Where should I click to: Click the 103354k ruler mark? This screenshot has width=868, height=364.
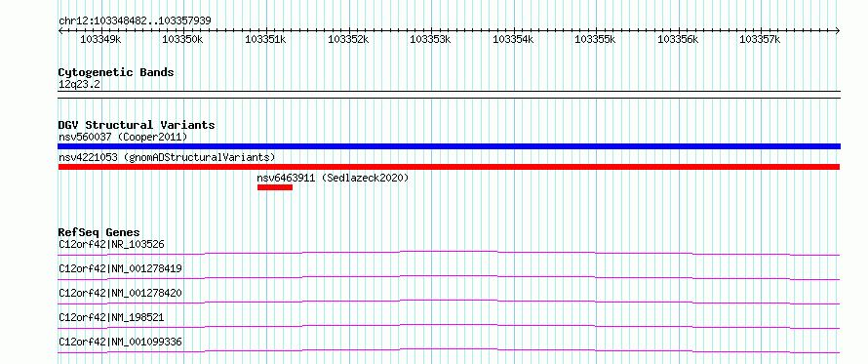pos(513,39)
